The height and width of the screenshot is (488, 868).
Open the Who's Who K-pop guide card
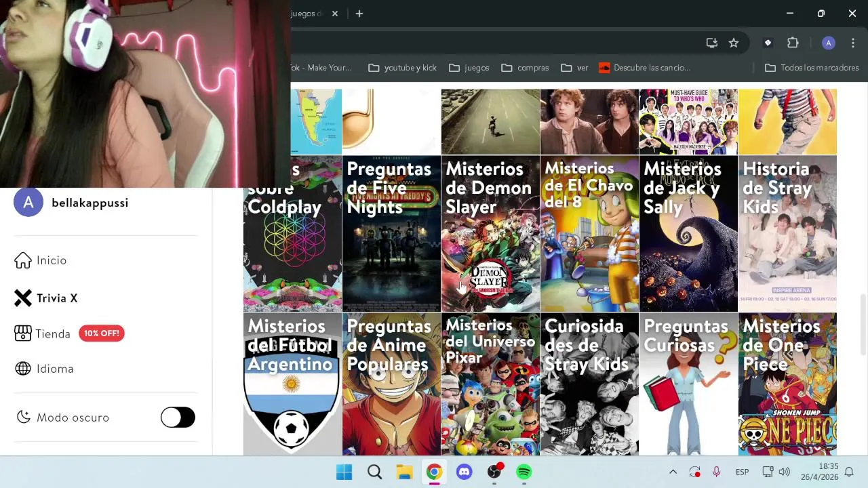click(688, 121)
